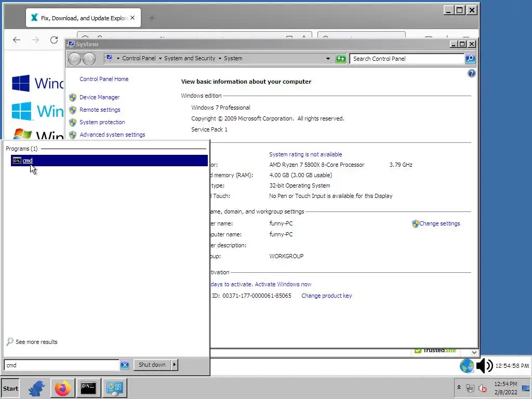
Task: Click See more results
Action: tap(36, 342)
